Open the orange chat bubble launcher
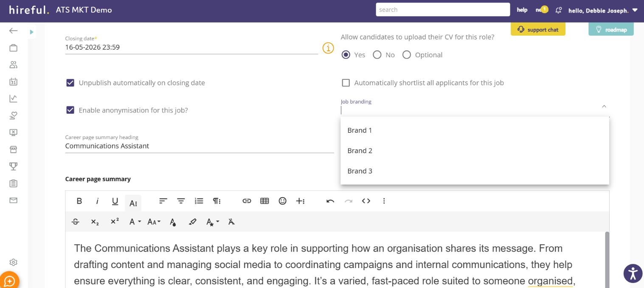The width and height of the screenshot is (644, 288). 9,280
